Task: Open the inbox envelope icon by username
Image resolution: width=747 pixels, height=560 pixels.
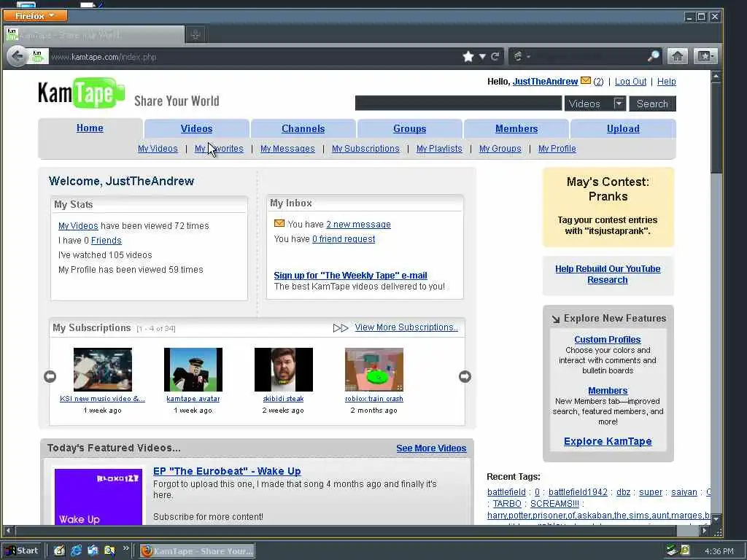Action: [x=586, y=81]
